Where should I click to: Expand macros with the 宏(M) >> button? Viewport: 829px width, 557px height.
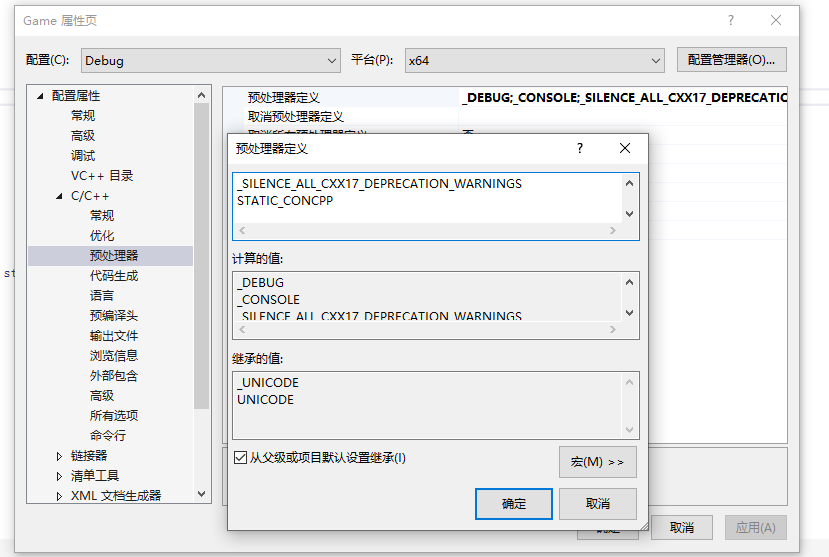(597, 462)
